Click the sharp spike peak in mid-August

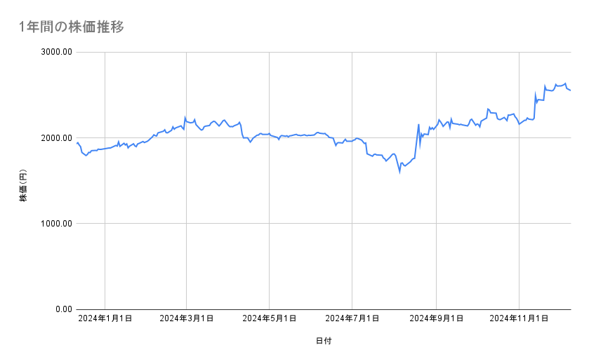pos(418,125)
